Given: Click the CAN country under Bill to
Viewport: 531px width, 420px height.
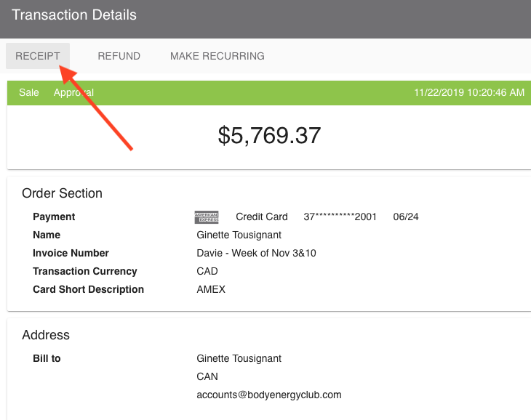Looking at the screenshot, I should click(207, 376).
